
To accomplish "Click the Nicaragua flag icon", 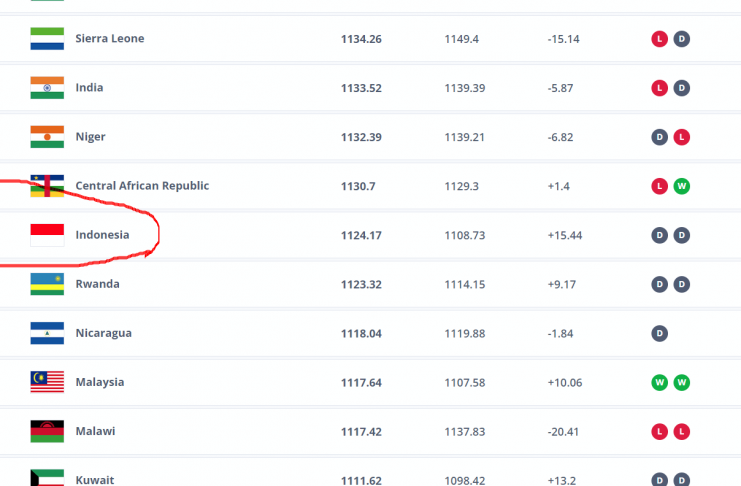I will tap(47, 333).
